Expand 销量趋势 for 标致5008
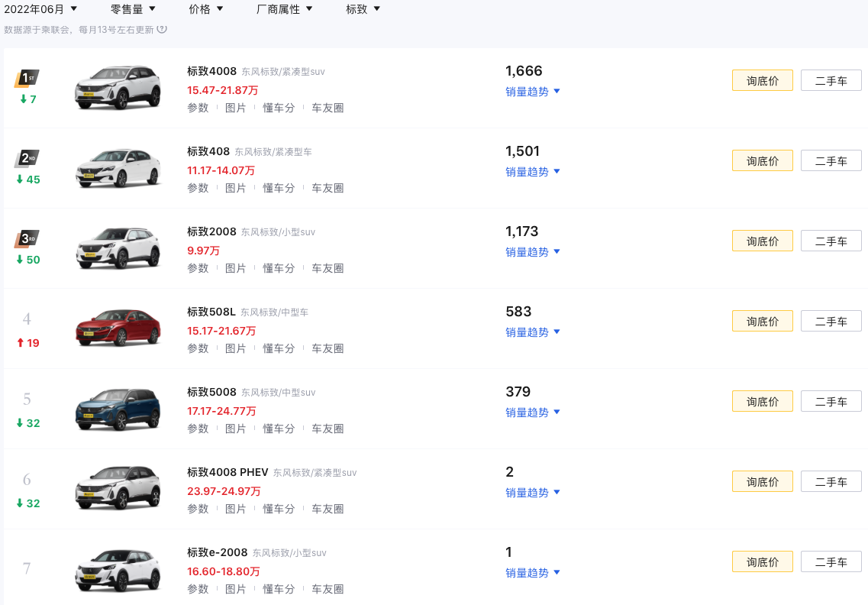 533,412
